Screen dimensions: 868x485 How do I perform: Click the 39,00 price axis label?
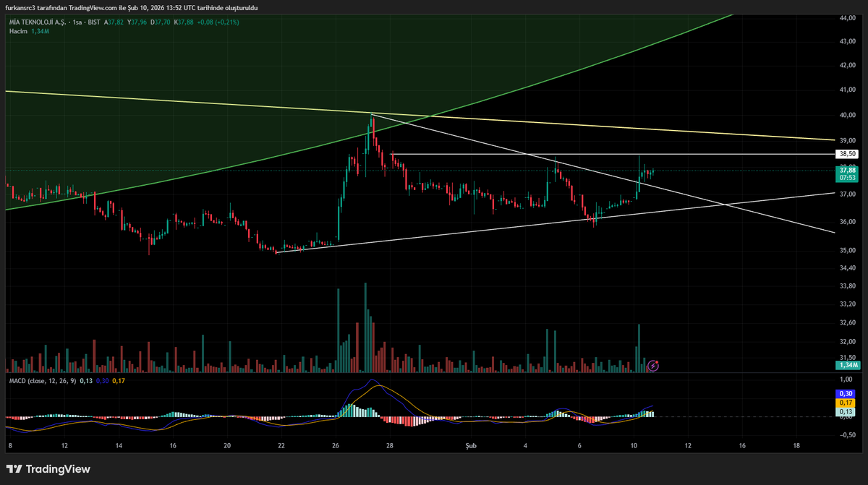pos(848,140)
